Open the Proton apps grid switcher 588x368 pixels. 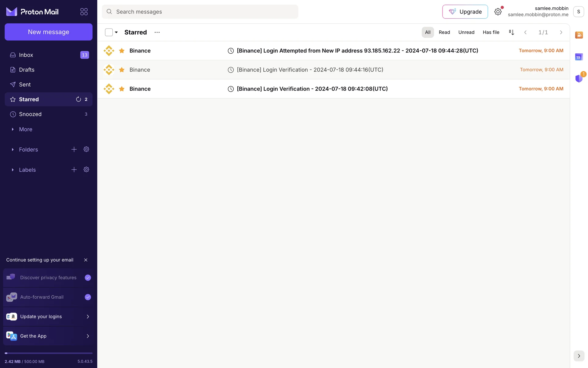pyautogui.click(x=84, y=12)
